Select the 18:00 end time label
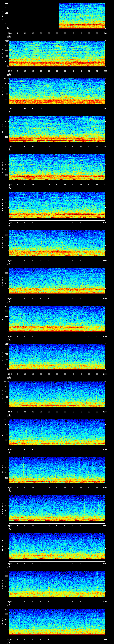Image resolution: width=114 pixels, height=644 pixels. point(105,525)
